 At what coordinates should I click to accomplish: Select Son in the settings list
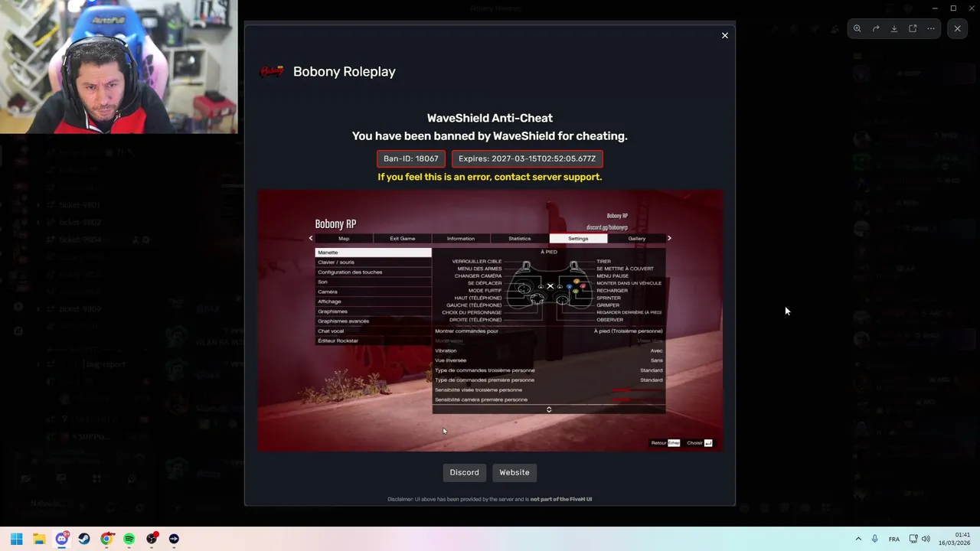[x=374, y=282]
